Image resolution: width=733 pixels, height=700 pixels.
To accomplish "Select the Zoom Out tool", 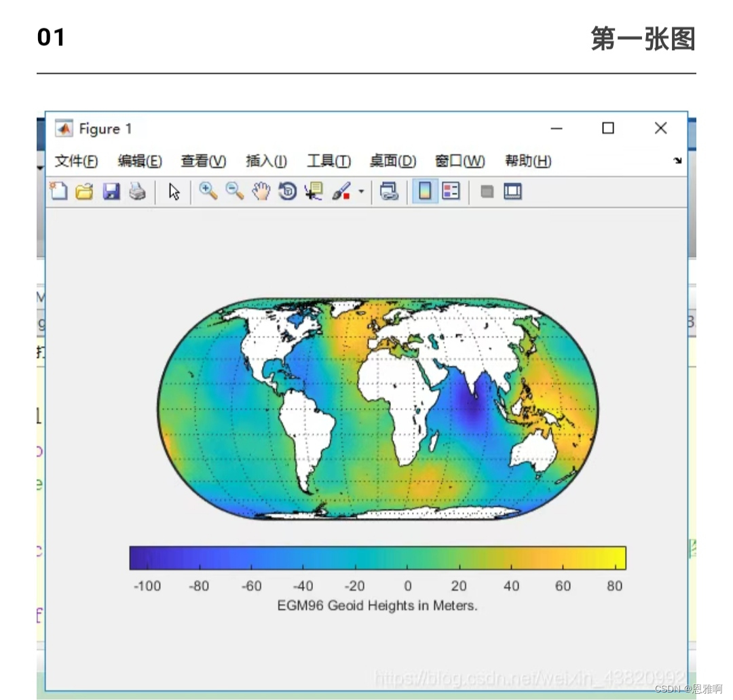I will point(233,191).
